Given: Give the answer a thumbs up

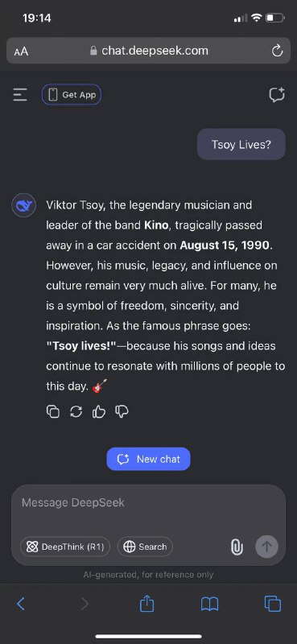Looking at the screenshot, I should (99, 411).
